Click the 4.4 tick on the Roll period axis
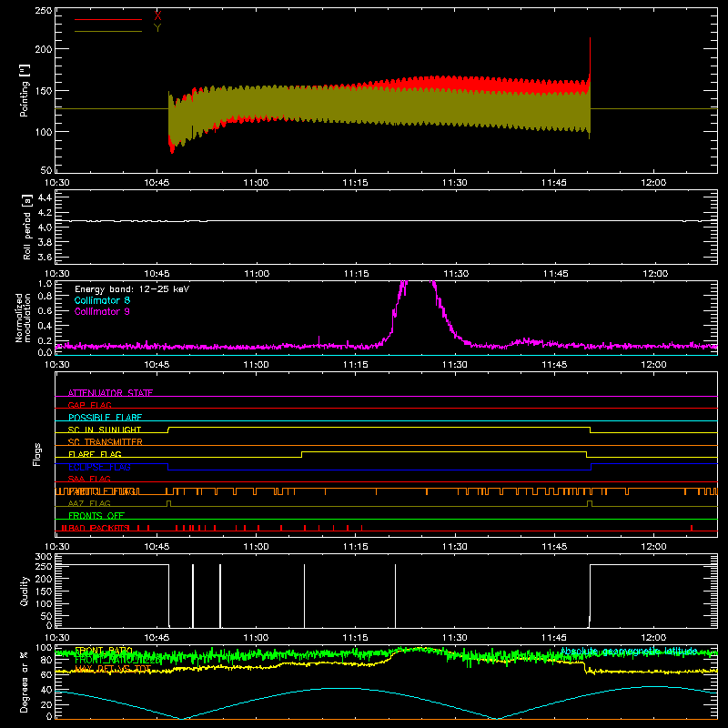Image resolution: width=728 pixels, height=728 pixels. point(45,197)
